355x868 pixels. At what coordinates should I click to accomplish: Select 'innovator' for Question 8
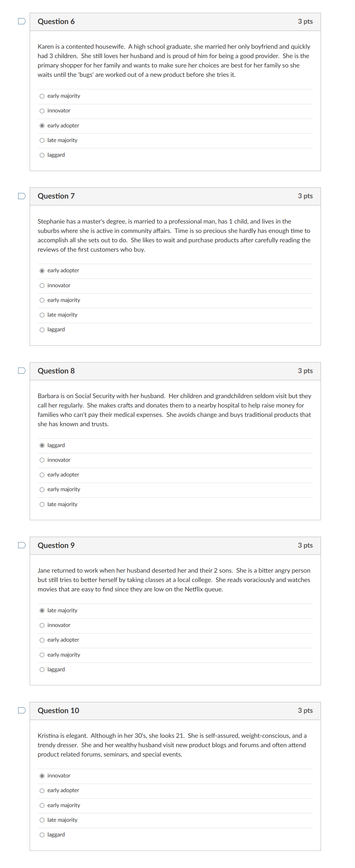point(42,460)
